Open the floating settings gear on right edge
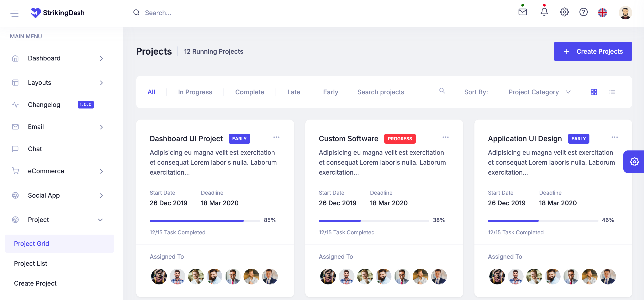644x300 pixels. [x=634, y=162]
